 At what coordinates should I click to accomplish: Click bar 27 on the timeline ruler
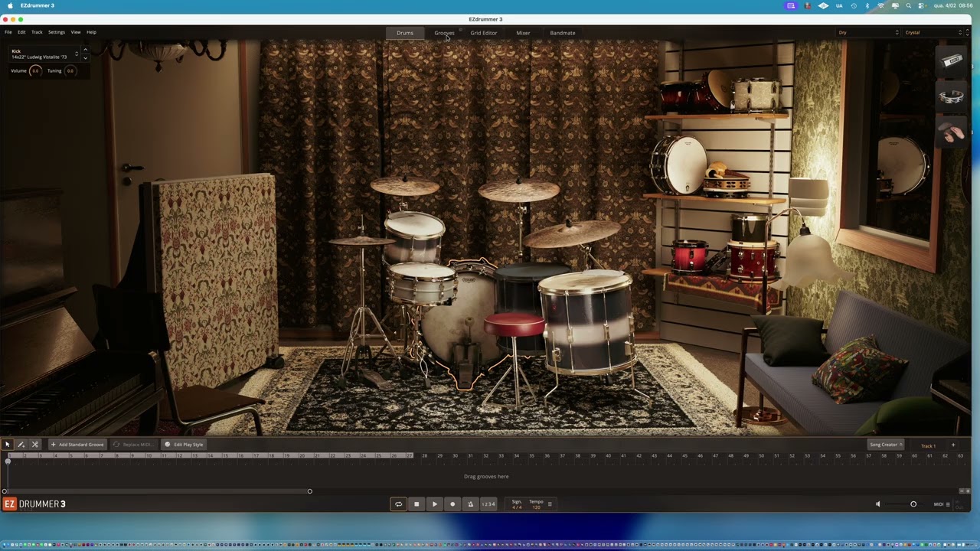tap(409, 455)
